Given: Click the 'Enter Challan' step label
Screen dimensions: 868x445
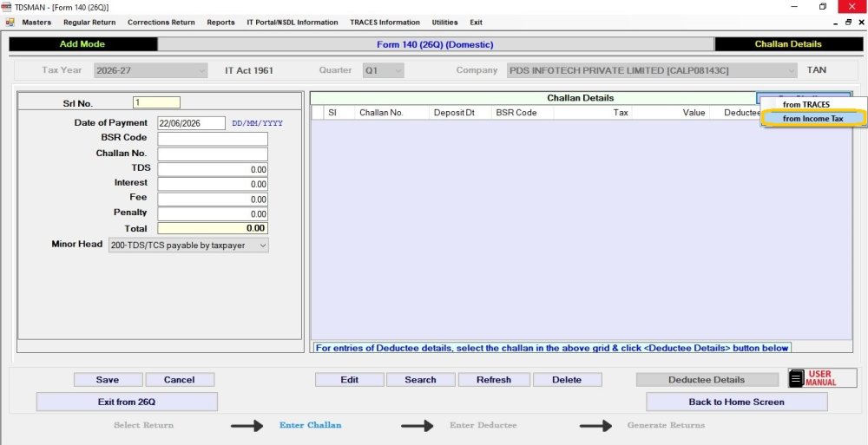Looking at the screenshot, I should (311, 425).
